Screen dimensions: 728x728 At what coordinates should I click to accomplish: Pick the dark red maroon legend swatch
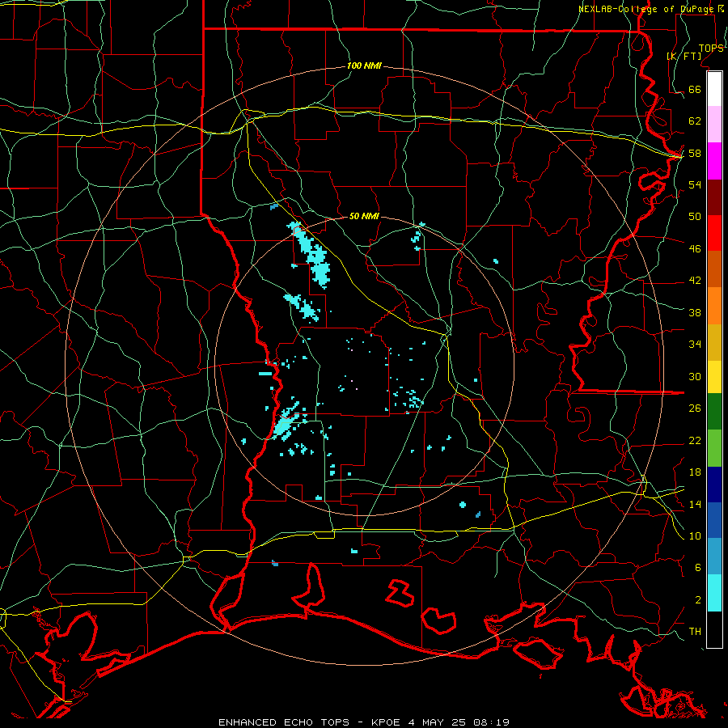click(714, 197)
